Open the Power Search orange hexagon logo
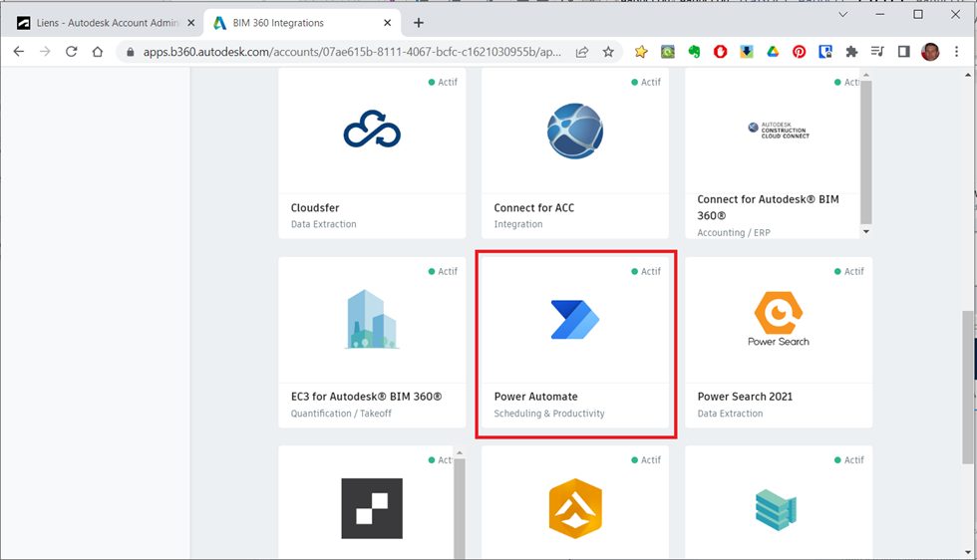The height and width of the screenshot is (560, 977). 779,319
